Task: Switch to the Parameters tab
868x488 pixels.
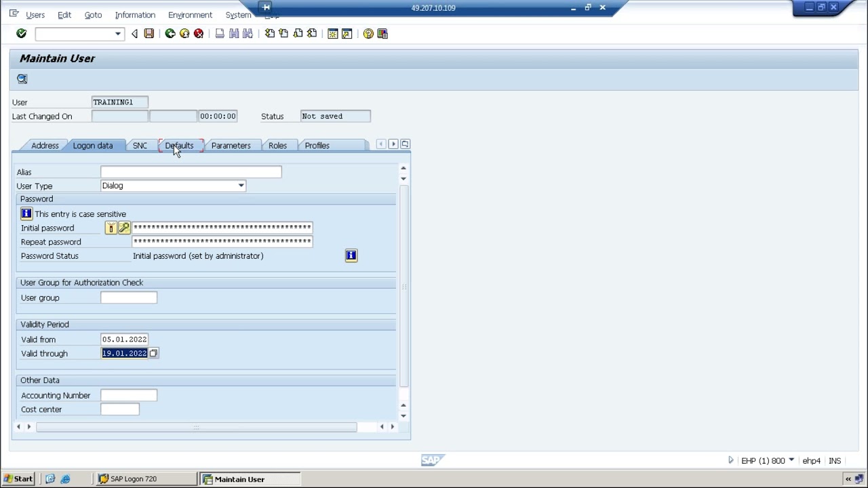Action: [231, 146]
